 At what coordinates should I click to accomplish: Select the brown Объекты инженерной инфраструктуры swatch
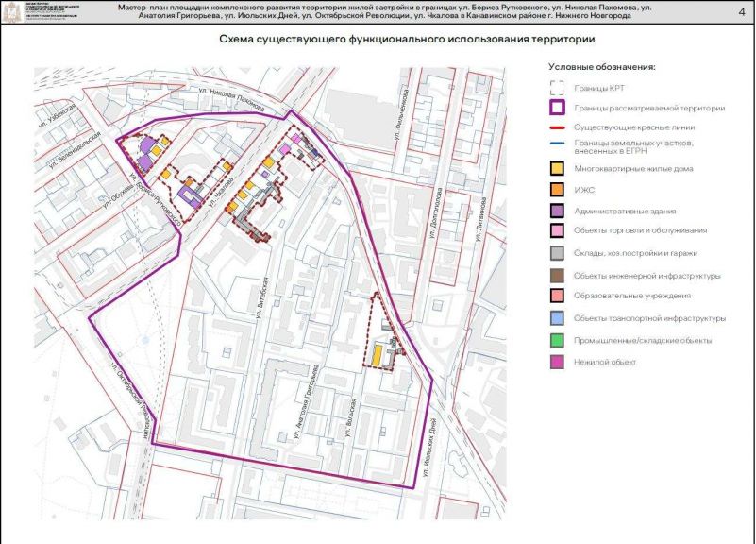tap(557, 276)
